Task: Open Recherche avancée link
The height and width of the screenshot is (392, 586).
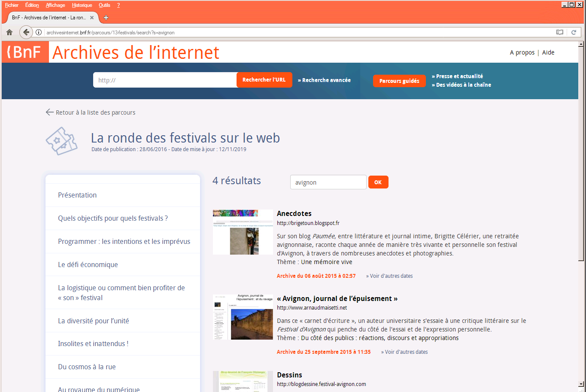Action: [324, 80]
